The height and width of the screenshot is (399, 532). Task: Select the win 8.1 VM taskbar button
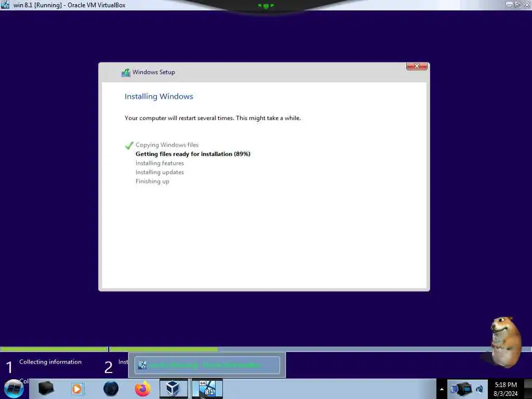[x=207, y=389]
